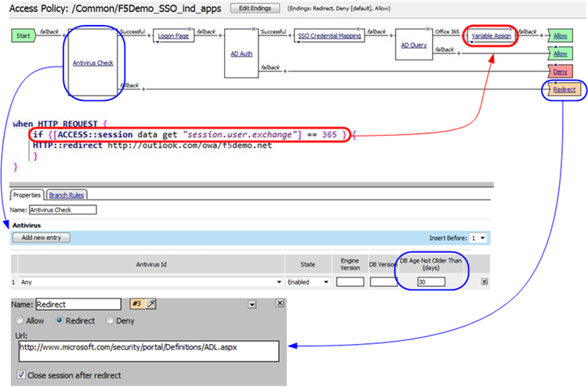Close the Redirect ending dialog
The height and width of the screenshot is (387, 588).
tap(280, 303)
